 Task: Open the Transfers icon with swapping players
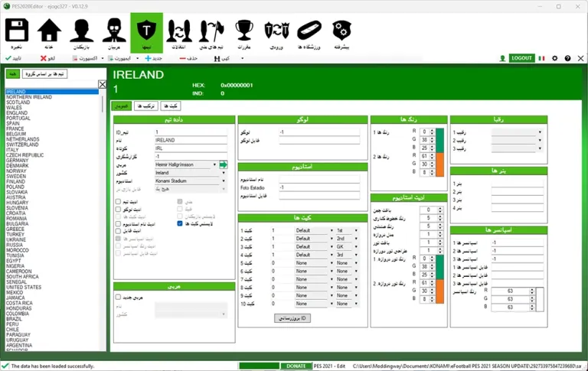click(x=179, y=31)
